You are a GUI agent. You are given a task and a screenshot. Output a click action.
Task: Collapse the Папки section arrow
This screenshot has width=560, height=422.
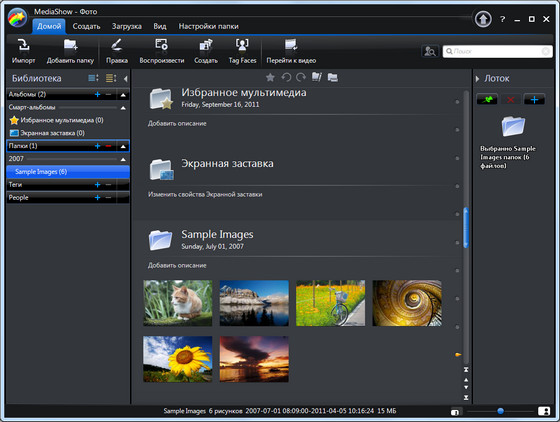coord(123,146)
